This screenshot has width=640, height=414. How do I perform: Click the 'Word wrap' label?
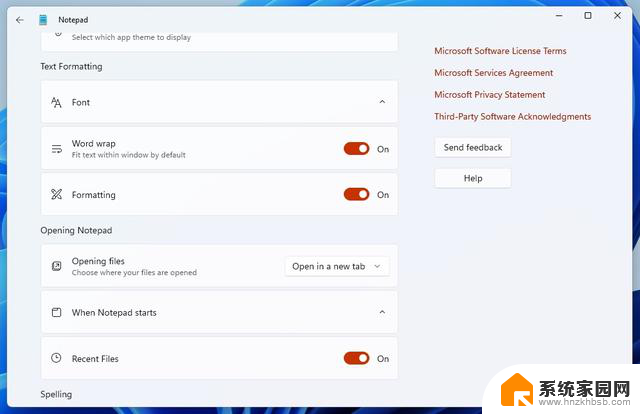pyautogui.click(x=93, y=144)
